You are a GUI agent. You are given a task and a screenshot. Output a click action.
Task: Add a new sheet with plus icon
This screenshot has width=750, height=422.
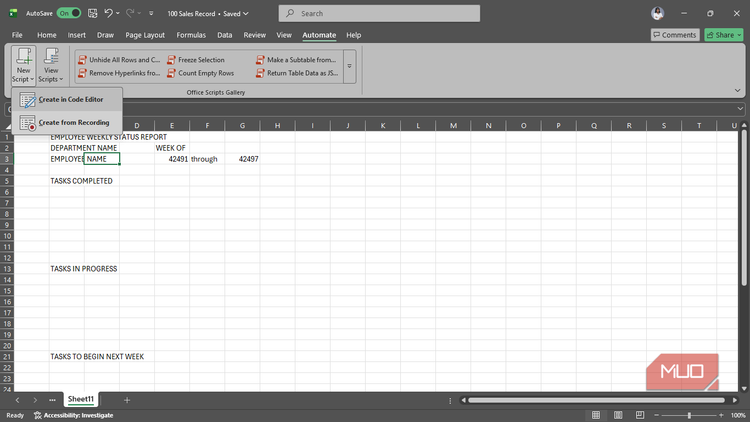tap(127, 400)
